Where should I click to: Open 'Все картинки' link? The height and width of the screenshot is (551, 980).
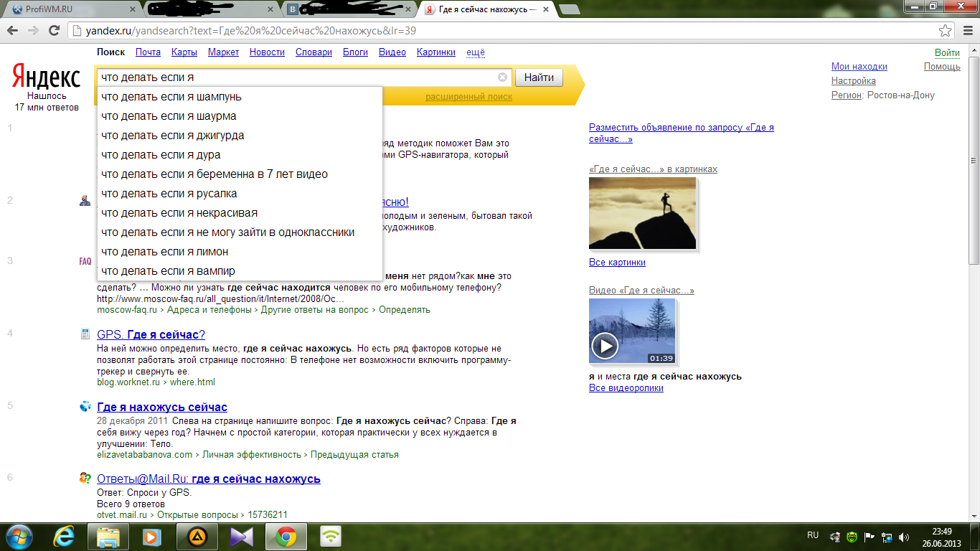pos(617,263)
